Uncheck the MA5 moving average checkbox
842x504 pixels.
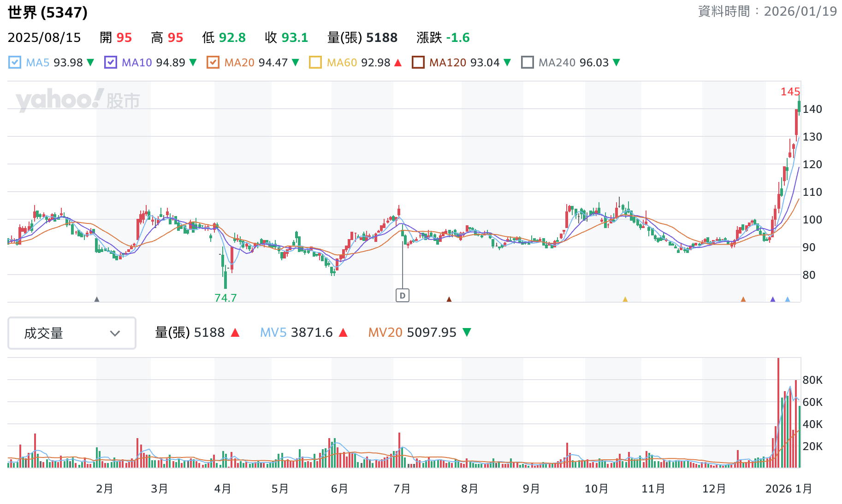pyautogui.click(x=15, y=62)
